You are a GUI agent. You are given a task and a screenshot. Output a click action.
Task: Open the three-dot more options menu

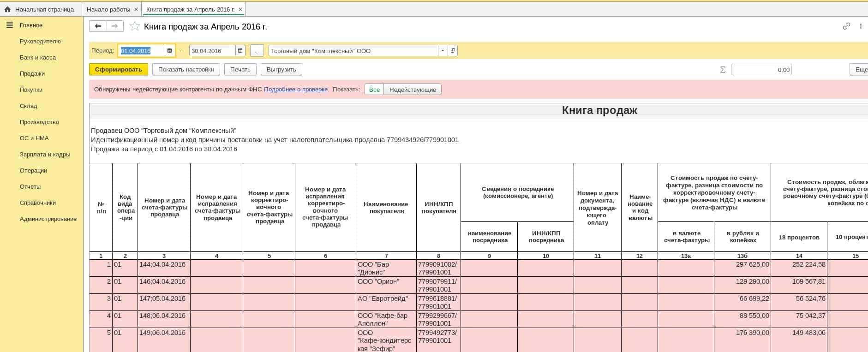coord(861,26)
